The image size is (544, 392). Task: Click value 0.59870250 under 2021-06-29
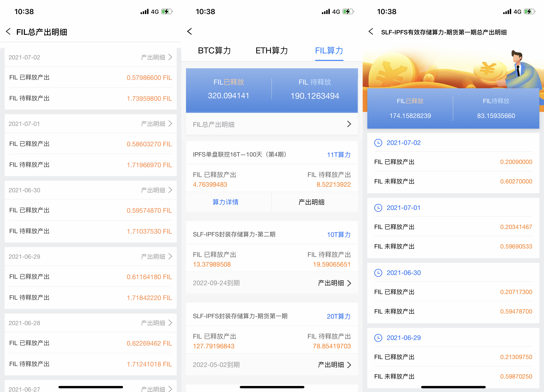[516, 376]
